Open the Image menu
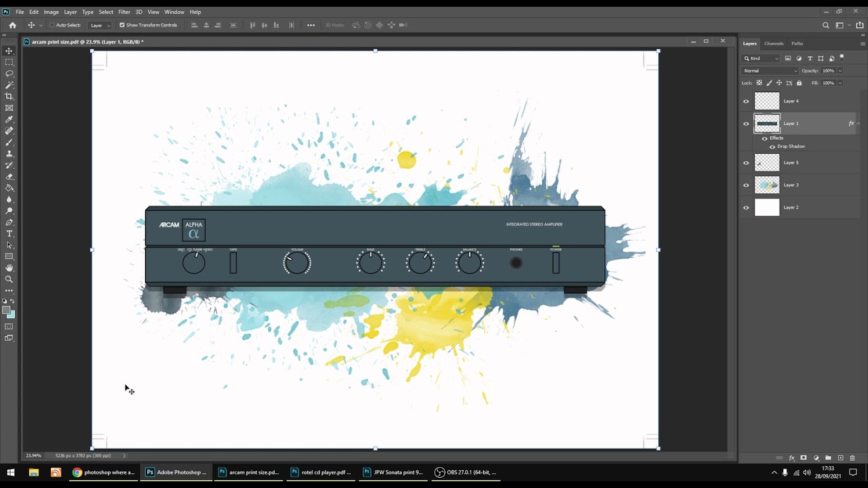This screenshot has height=488, width=868. 52,12
